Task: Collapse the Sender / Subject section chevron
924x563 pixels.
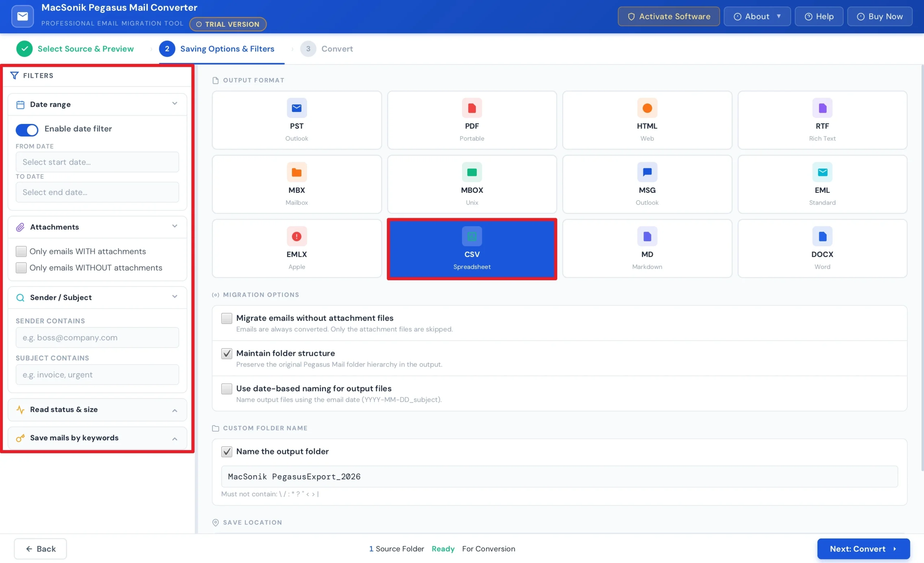Action: 174,297
